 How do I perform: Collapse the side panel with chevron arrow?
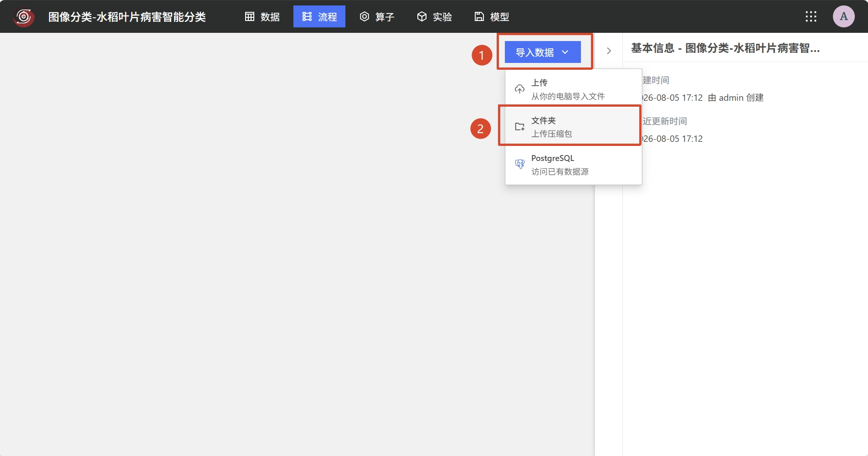[x=609, y=51]
